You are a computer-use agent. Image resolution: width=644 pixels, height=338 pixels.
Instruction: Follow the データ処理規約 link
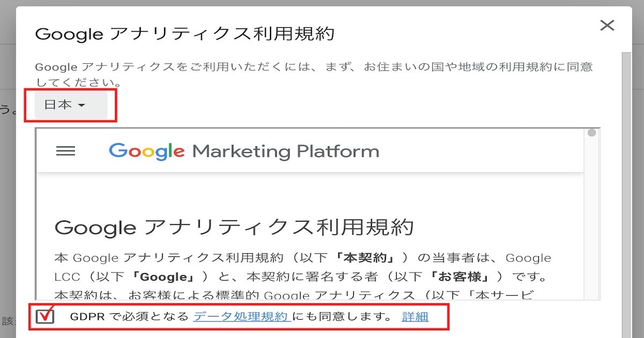[241, 317]
